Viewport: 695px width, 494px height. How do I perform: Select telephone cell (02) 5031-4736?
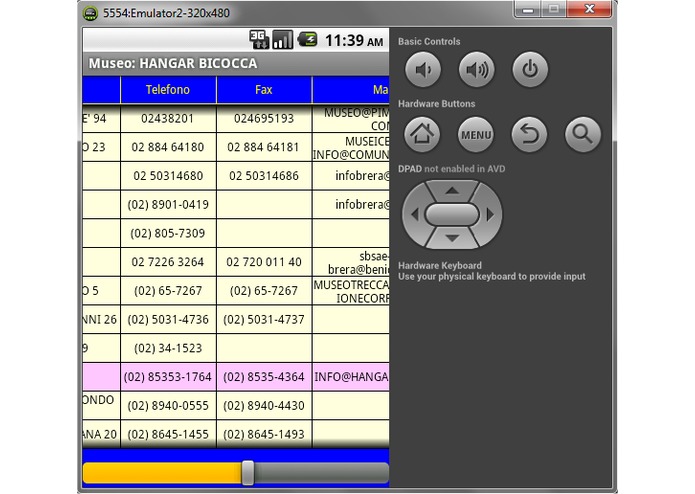(168, 319)
